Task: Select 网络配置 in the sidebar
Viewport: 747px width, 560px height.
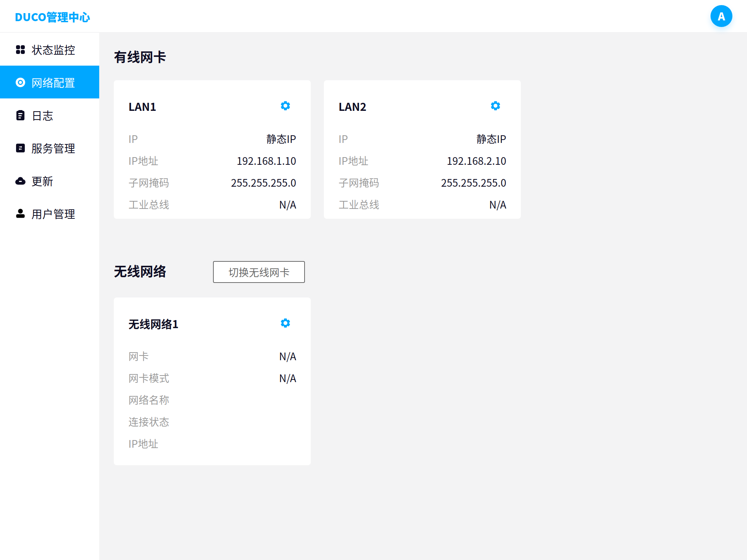Action: [x=53, y=83]
